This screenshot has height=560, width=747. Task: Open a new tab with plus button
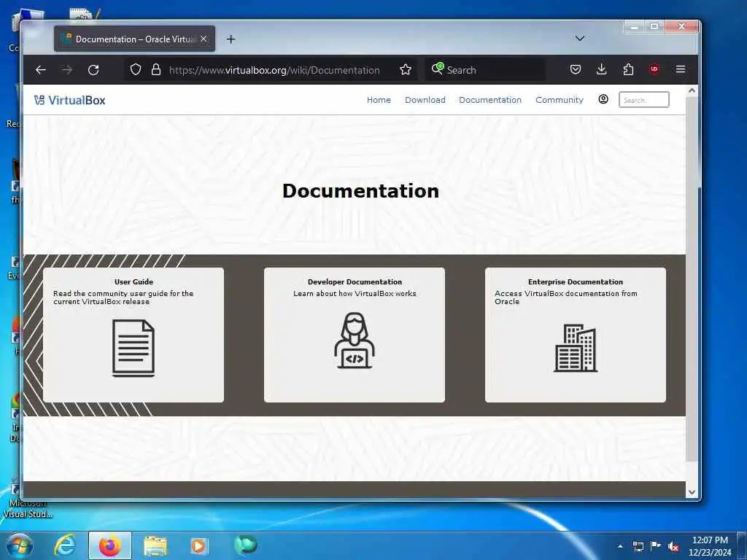click(231, 39)
